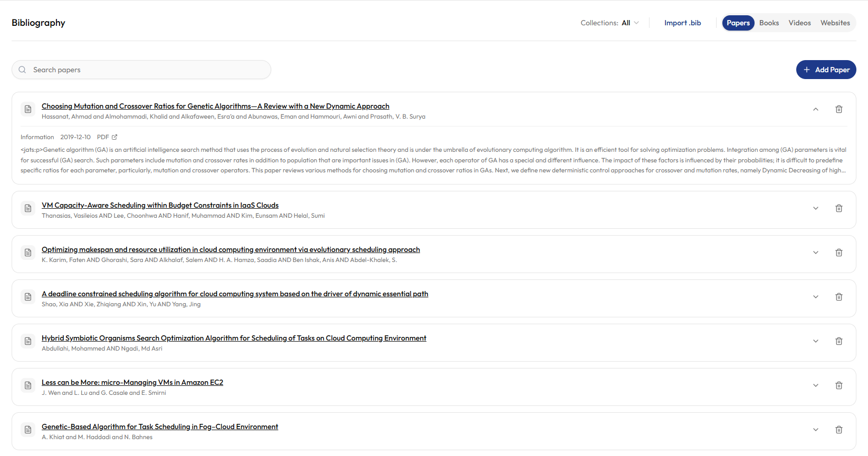
Task: Click the Import .bib link
Action: tap(682, 23)
